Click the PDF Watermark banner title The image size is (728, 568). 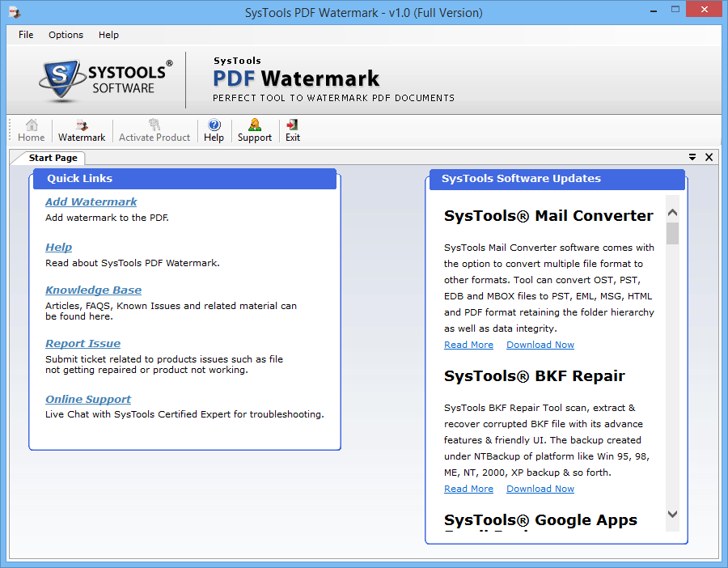pos(296,78)
